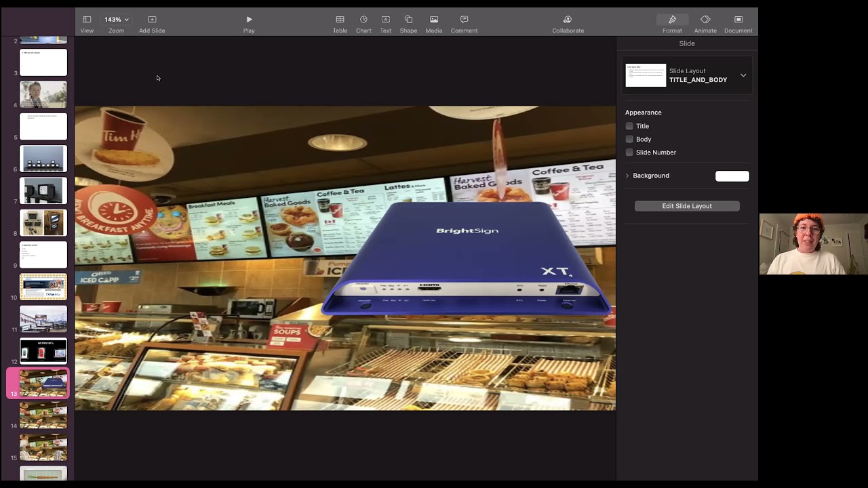Open the Background color swatch

pyautogui.click(x=732, y=176)
